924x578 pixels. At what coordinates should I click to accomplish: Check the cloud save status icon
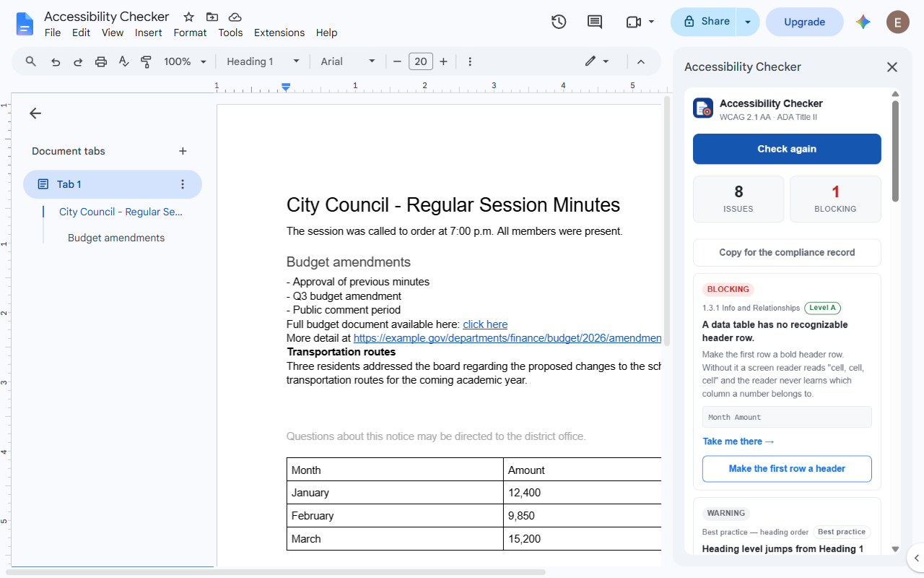(x=235, y=17)
